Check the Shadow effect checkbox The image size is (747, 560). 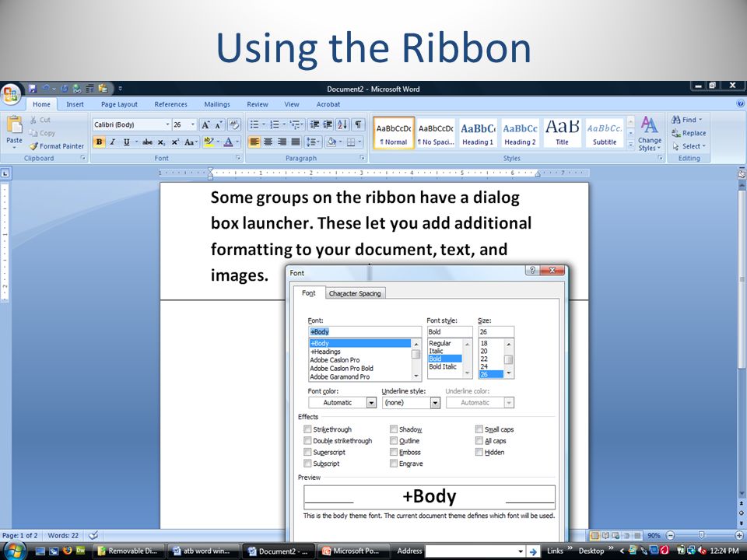tap(394, 429)
